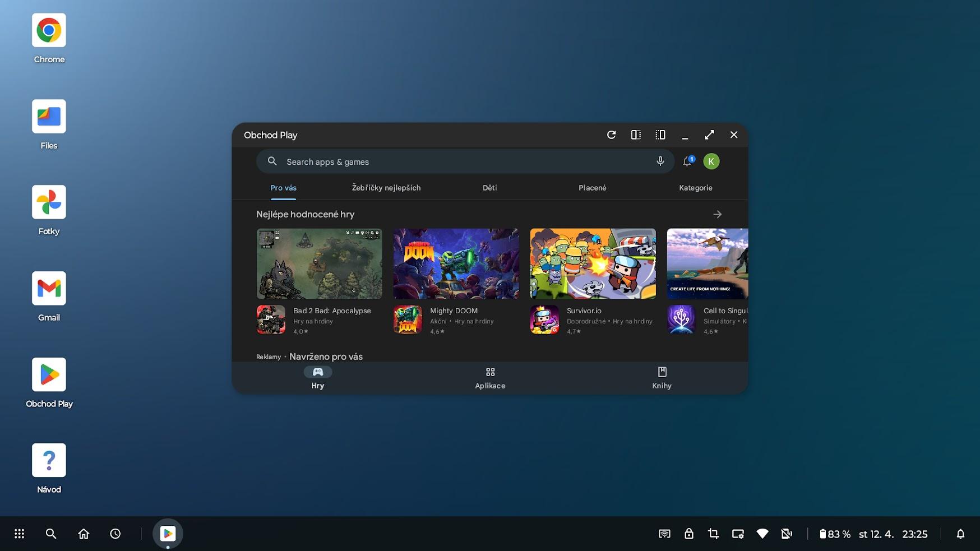Open the Kategorie tab
Image resolution: width=980 pixels, height=551 pixels.
click(x=696, y=188)
